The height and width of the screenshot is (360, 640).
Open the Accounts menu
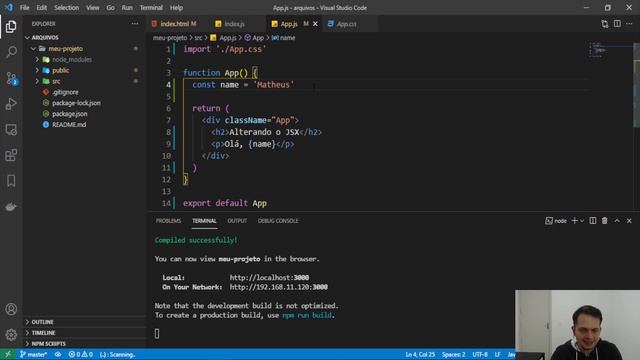point(11,309)
